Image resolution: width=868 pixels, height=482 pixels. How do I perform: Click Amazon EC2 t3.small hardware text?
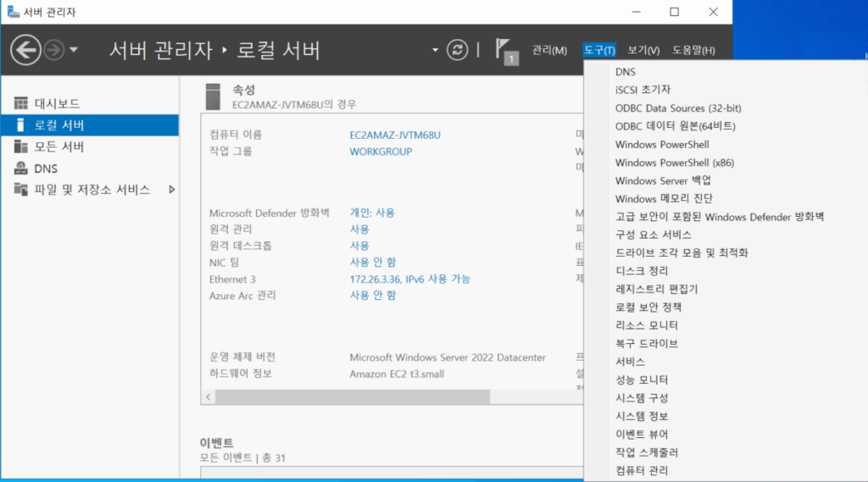click(x=397, y=374)
